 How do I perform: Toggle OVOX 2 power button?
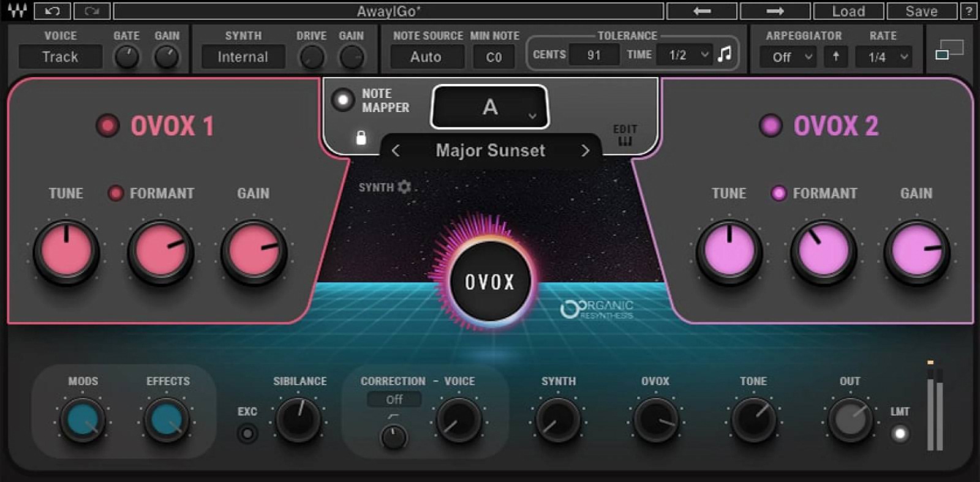click(771, 126)
